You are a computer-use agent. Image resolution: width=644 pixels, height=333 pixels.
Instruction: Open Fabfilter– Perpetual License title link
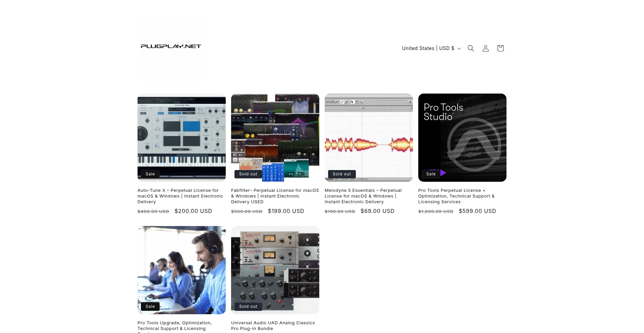(275, 196)
